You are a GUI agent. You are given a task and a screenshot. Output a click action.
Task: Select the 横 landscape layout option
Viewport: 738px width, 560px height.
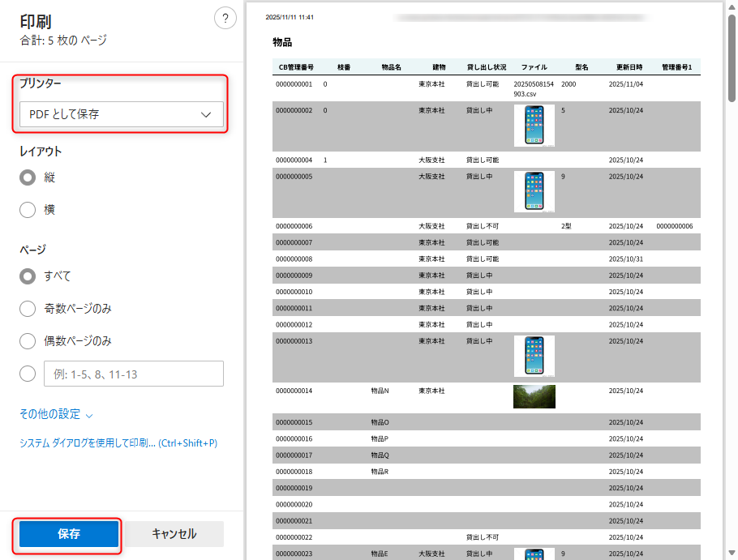(x=28, y=210)
